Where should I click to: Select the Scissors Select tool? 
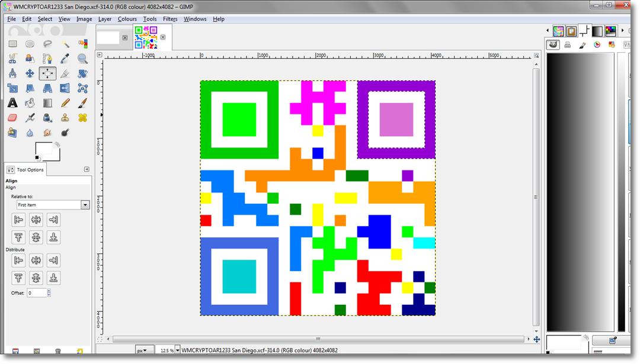tap(12, 59)
